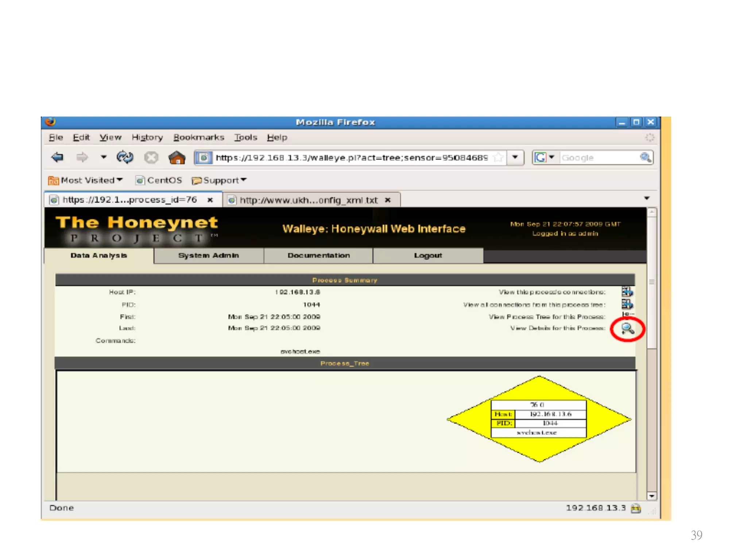
Task: Click the vertical scrollbar down arrow
Action: click(x=651, y=496)
